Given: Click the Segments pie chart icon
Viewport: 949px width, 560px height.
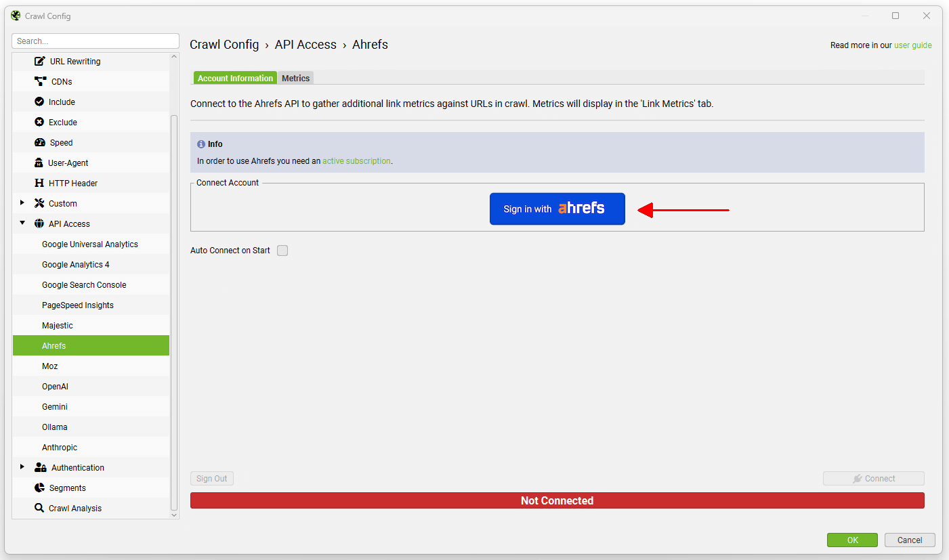Looking at the screenshot, I should tap(39, 488).
